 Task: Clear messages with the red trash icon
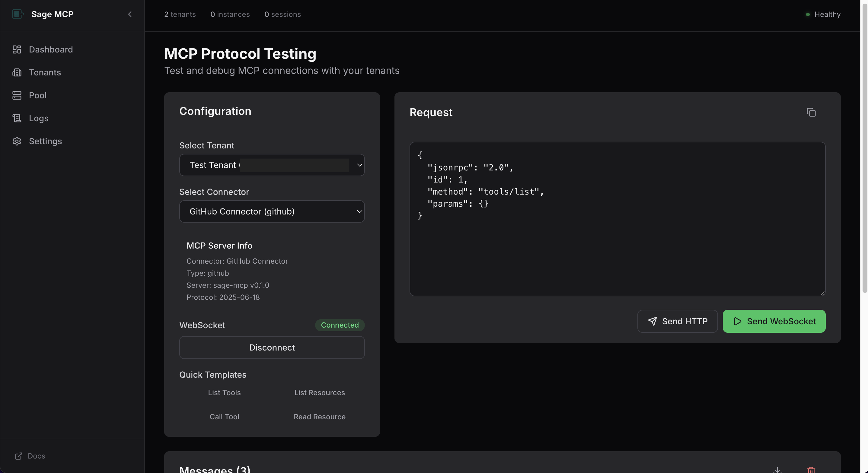pyautogui.click(x=811, y=470)
